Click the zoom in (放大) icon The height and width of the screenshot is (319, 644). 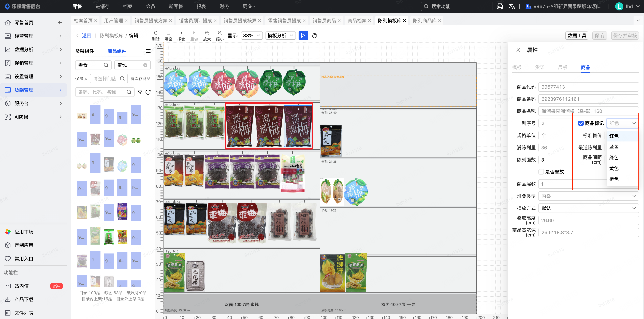207,33
